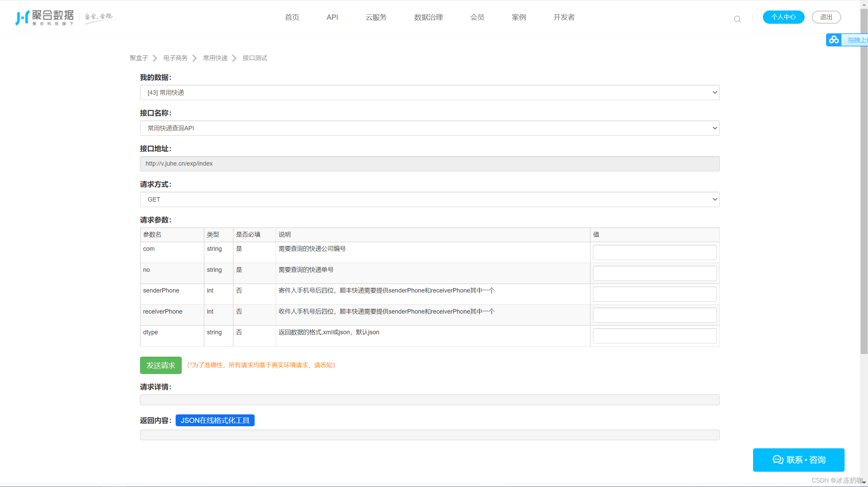The width and height of the screenshot is (868, 487).
Task: Click the 电子商务 breadcrumb link
Action: (175, 58)
